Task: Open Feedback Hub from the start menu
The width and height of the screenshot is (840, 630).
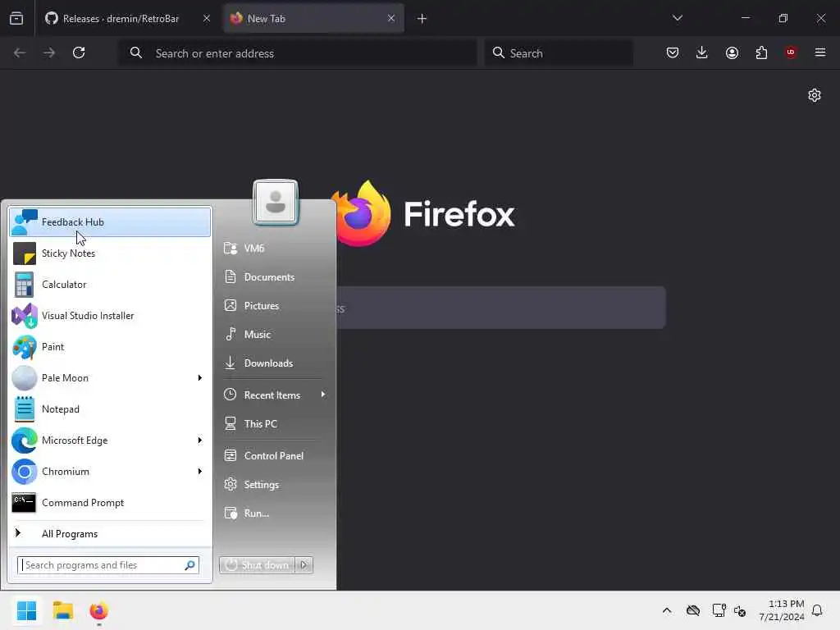Action: (x=110, y=221)
